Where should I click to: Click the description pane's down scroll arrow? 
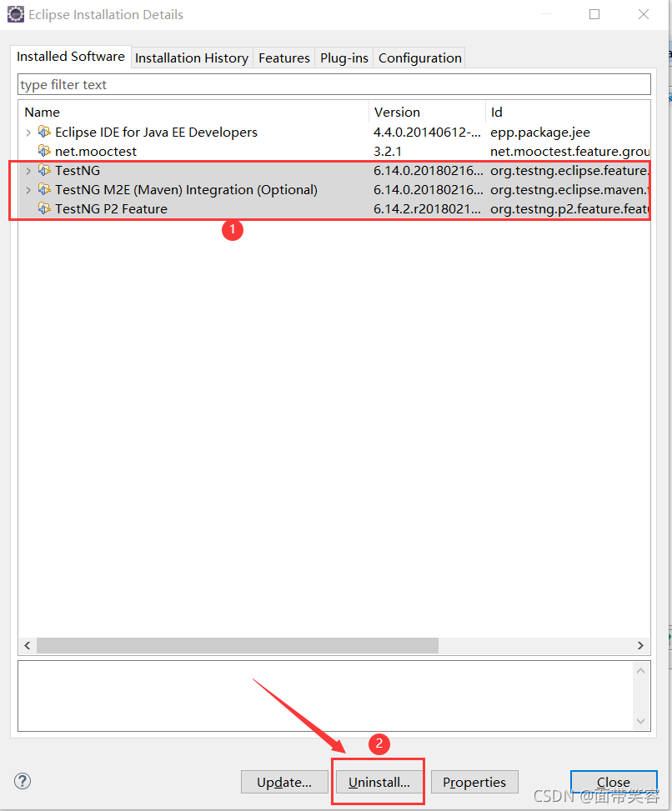(x=640, y=721)
